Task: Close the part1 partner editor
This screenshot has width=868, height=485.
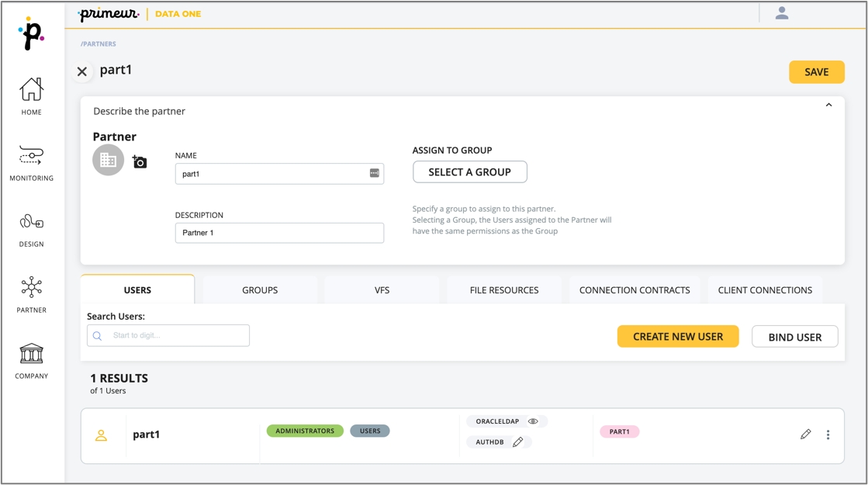Action: 82,71
